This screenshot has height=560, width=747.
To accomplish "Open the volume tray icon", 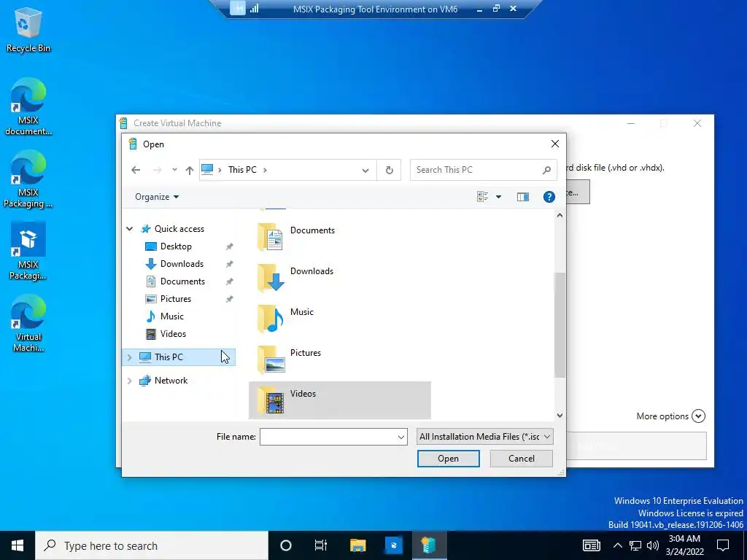I will pyautogui.click(x=653, y=545).
